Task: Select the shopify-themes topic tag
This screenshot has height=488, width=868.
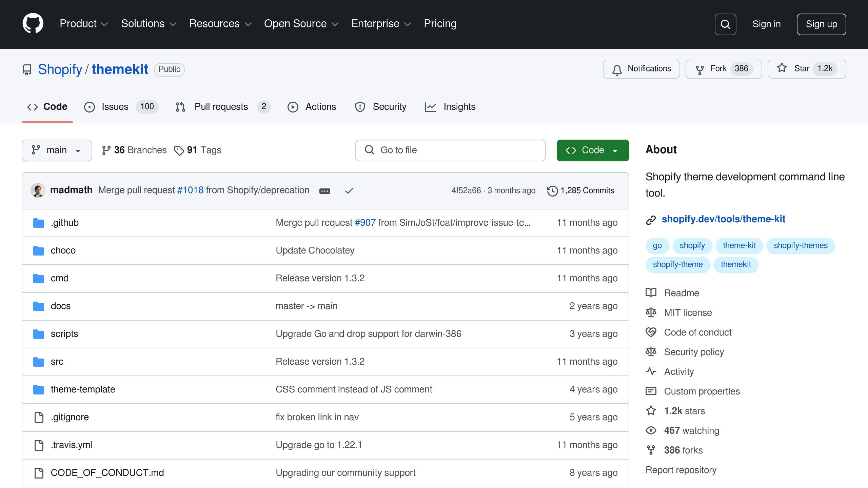Action: (801, 246)
